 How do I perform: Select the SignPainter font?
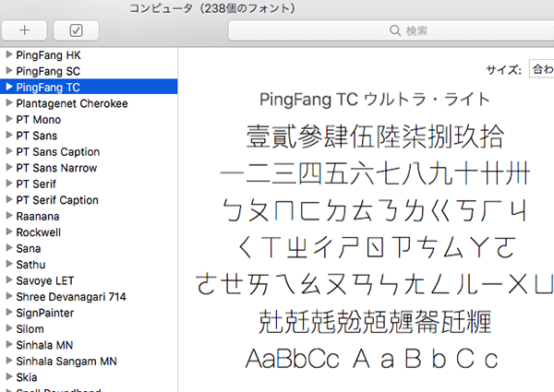pyautogui.click(x=45, y=313)
